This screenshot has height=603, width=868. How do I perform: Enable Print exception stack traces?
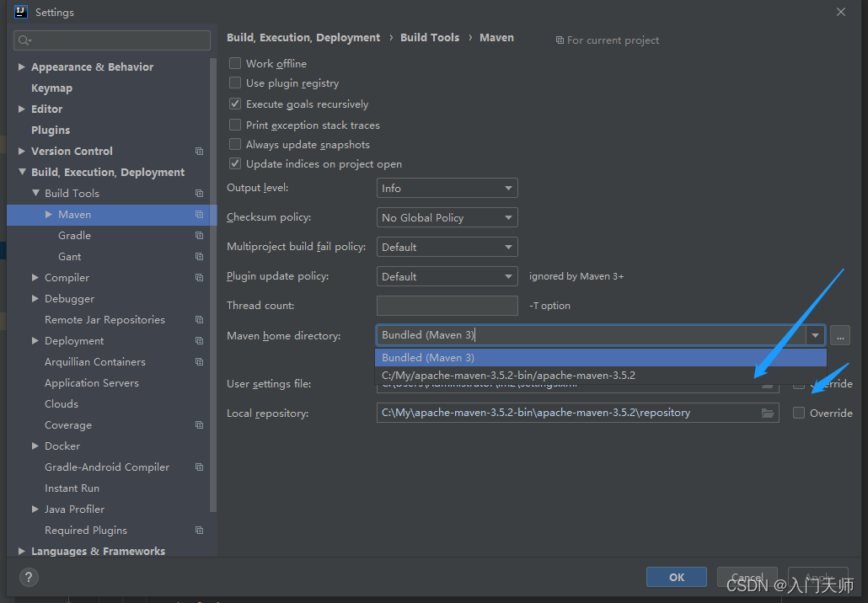(x=235, y=125)
